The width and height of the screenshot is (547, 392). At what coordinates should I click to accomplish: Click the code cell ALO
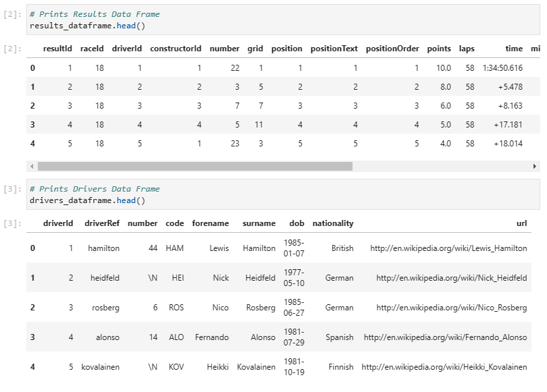[x=176, y=337]
